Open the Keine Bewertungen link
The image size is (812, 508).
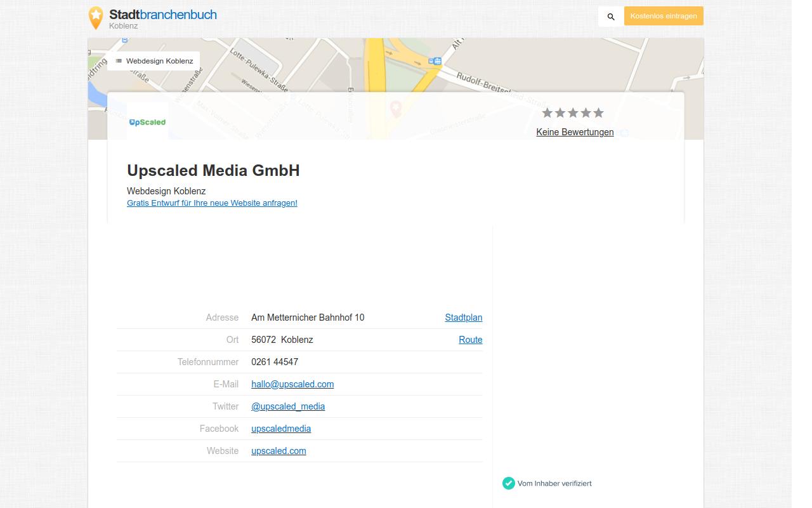575,132
